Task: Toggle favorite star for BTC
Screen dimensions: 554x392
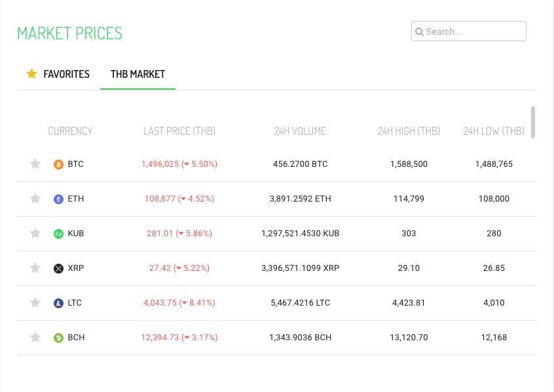Action: (x=35, y=164)
